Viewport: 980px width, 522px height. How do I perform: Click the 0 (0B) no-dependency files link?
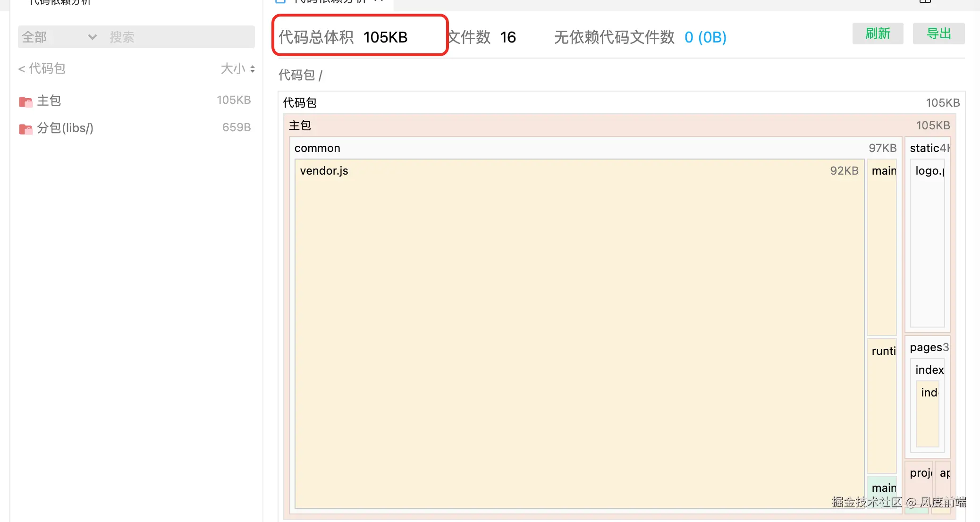705,37
